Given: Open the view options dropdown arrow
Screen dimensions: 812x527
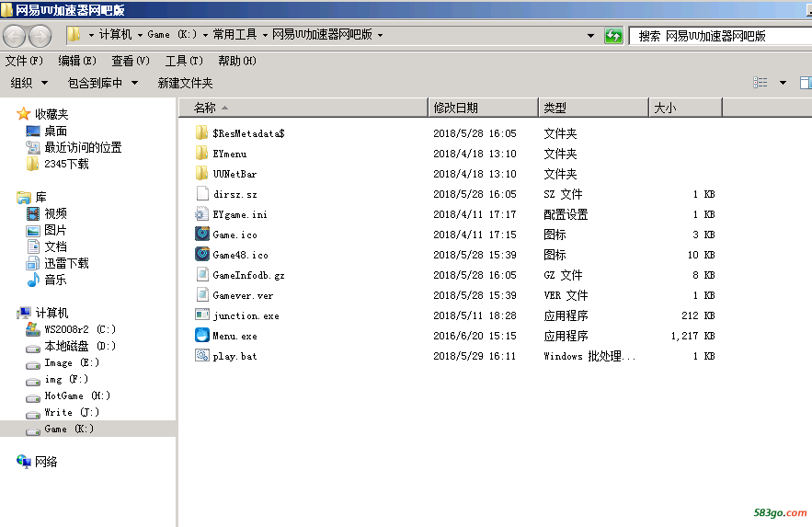Looking at the screenshot, I should coord(783,83).
